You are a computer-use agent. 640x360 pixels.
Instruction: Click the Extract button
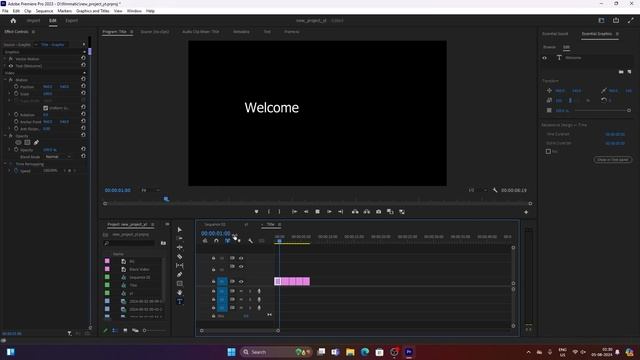point(367,212)
